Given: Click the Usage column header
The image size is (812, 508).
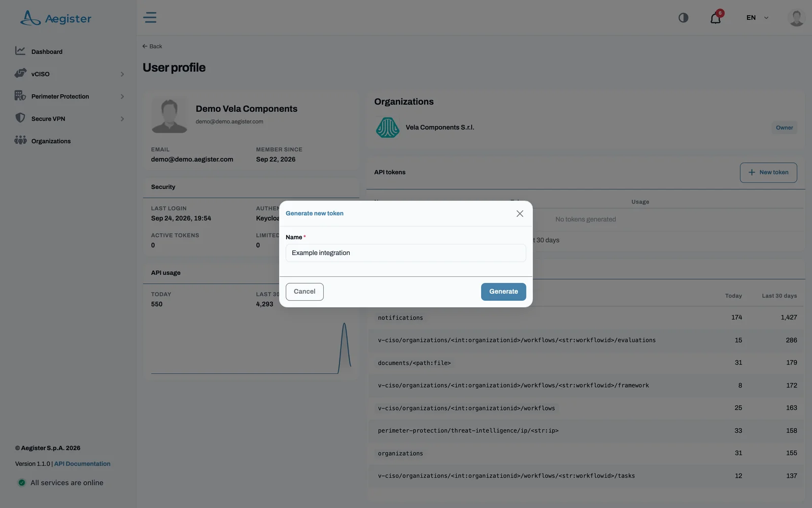Looking at the screenshot, I should click(640, 202).
